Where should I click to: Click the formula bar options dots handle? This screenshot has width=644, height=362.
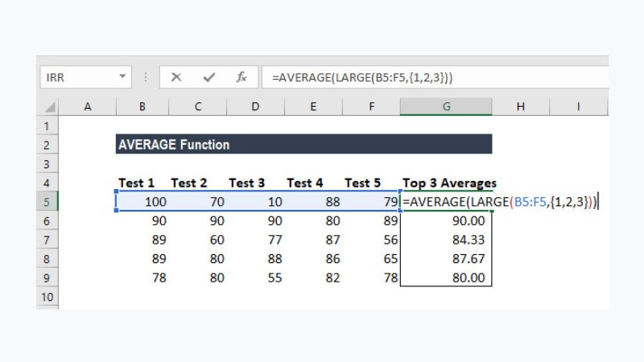click(x=146, y=77)
